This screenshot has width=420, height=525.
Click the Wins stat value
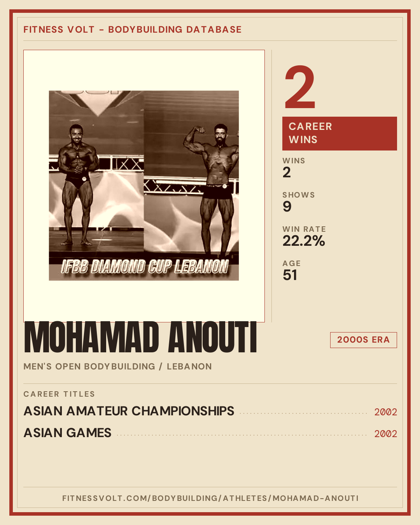point(287,172)
